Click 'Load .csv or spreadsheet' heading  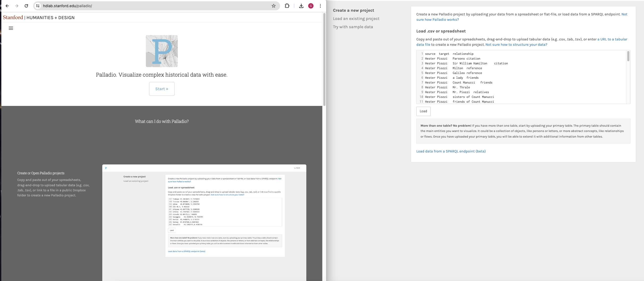(441, 31)
